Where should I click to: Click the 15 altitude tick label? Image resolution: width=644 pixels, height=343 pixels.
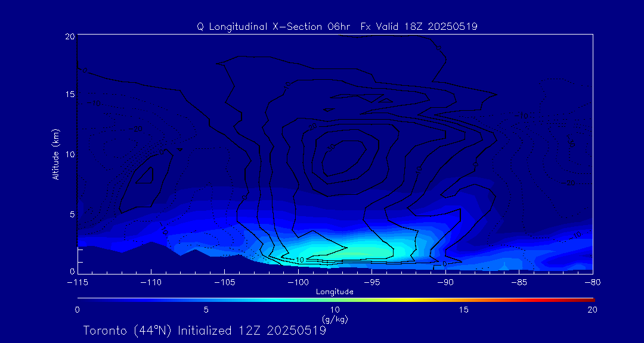tap(69, 94)
